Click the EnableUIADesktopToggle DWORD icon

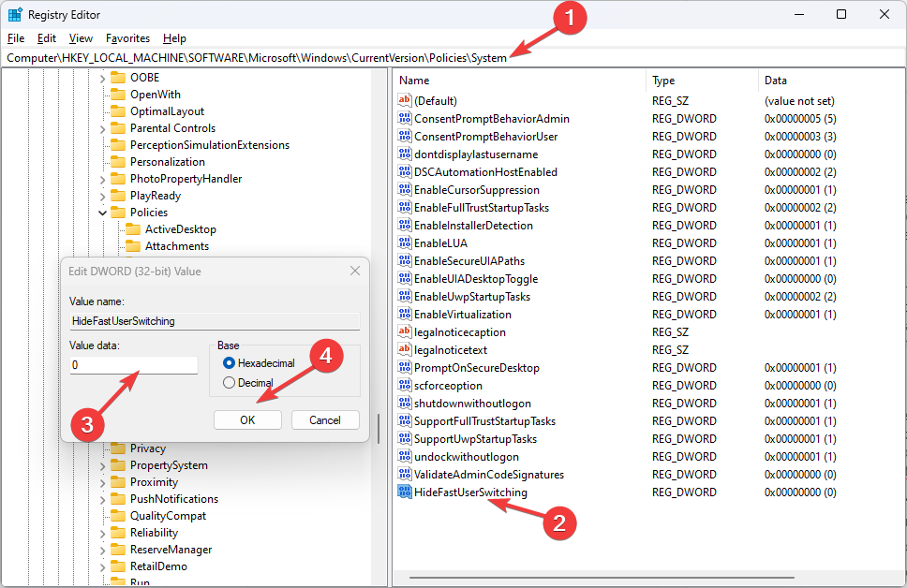click(405, 278)
